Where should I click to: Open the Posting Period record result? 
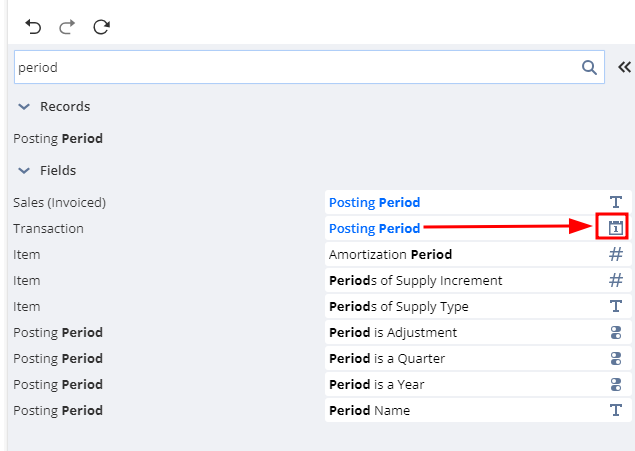click(58, 139)
